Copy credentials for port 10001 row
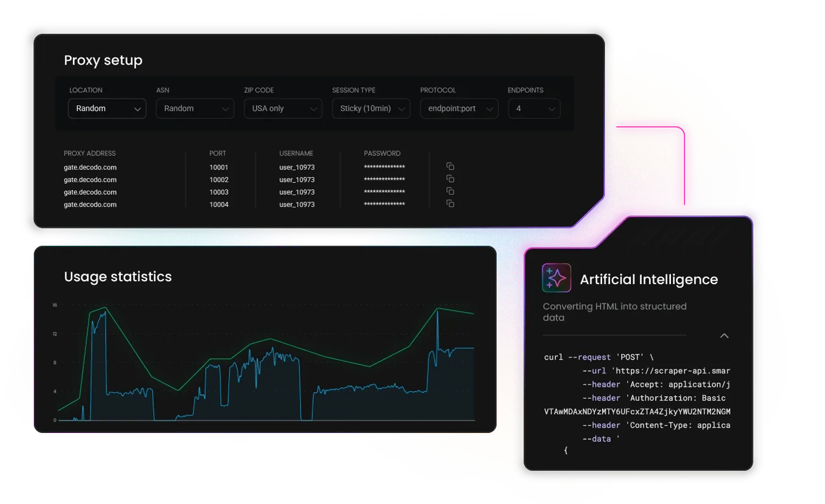The height and width of the screenshot is (504, 825). pyautogui.click(x=450, y=167)
